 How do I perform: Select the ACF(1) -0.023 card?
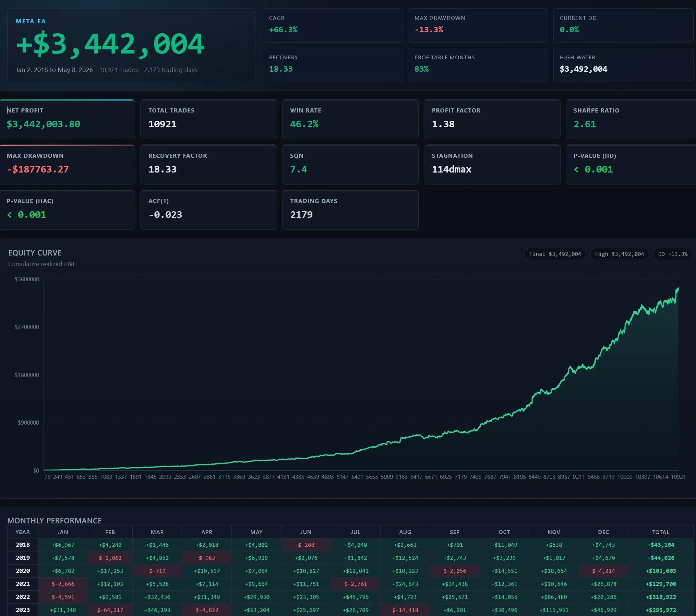tap(208, 210)
